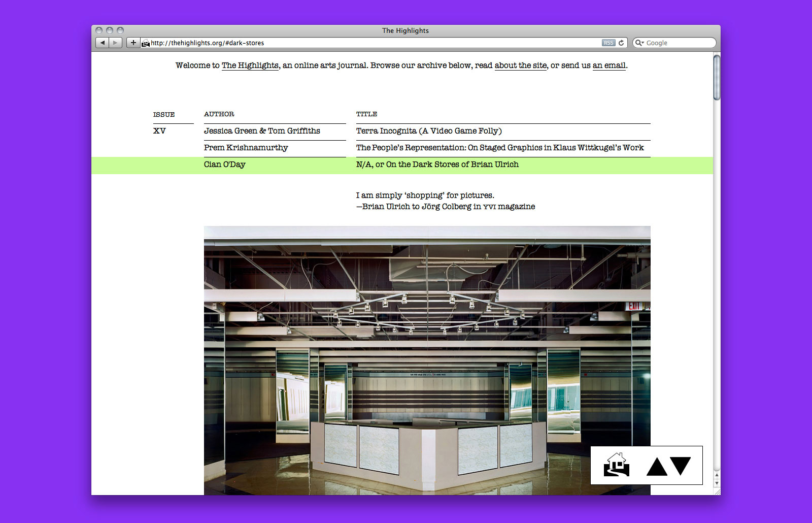Click the Reload page icon
The width and height of the screenshot is (812, 523).
pyautogui.click(x=621, y=43)
